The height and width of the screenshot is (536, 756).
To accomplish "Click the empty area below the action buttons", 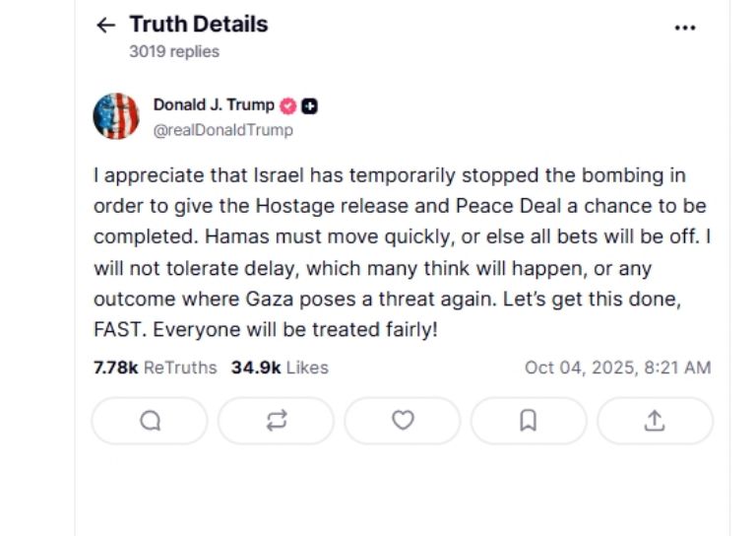I will pyautogui.click(x=402, y=488).
